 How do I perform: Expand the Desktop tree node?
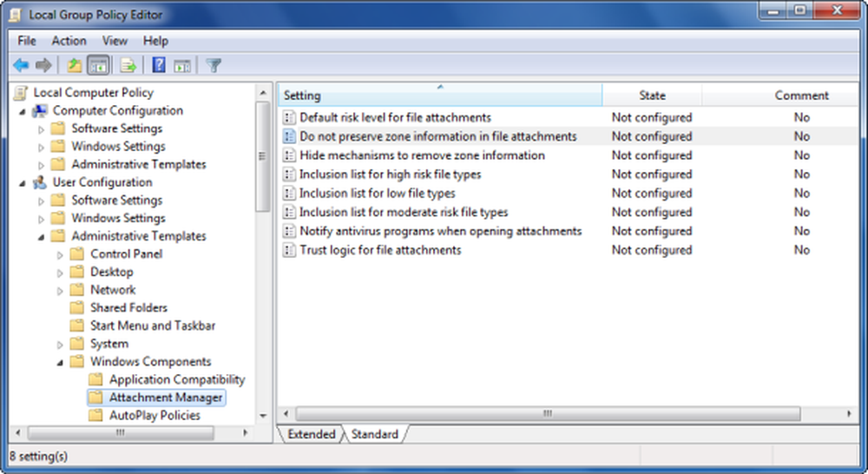(x=60, y=273)
